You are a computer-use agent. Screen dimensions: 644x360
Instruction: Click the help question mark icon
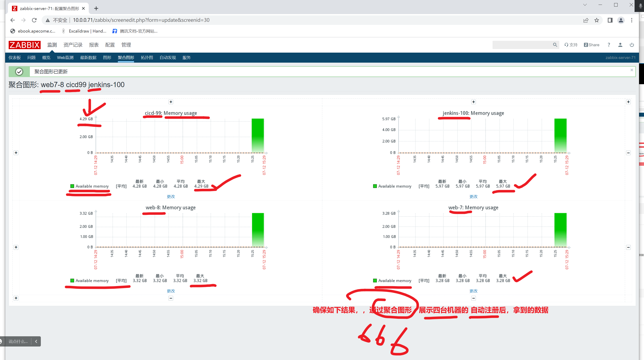point(609,45)
